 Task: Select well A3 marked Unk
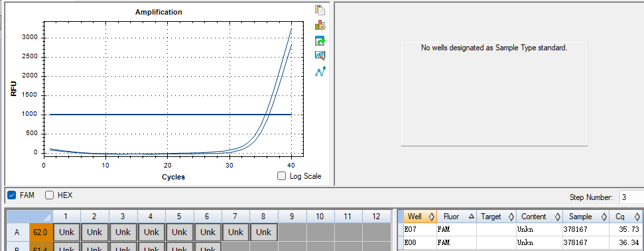(x=123, y=232)
